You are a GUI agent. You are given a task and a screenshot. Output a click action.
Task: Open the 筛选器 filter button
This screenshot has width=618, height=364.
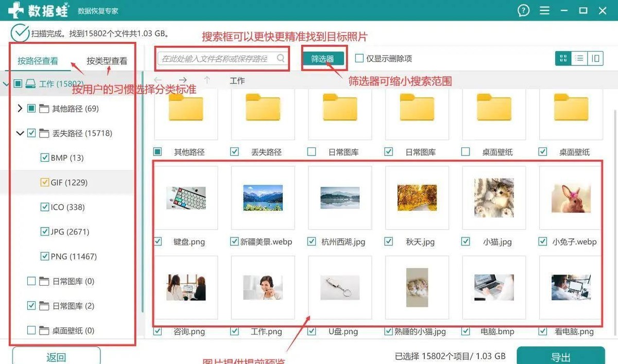pyautogui.click(x=322, y=59)
